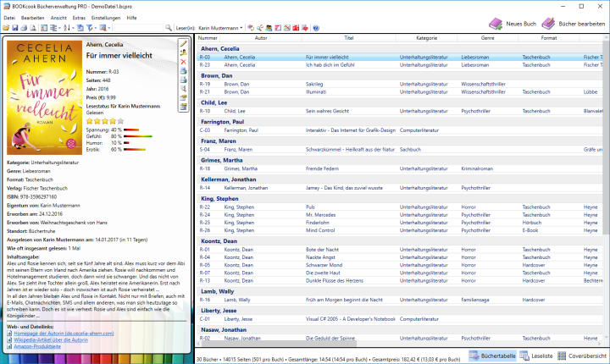This screenshot has height=364, width=610.
Task: Open the Extras menu
Action: click(x=79, y=18)
